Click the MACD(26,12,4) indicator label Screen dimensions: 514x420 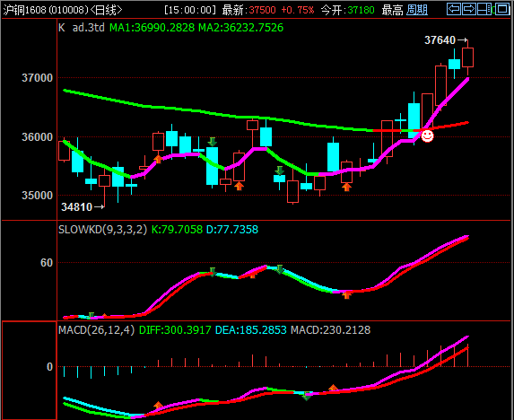(x=96, y=330)
